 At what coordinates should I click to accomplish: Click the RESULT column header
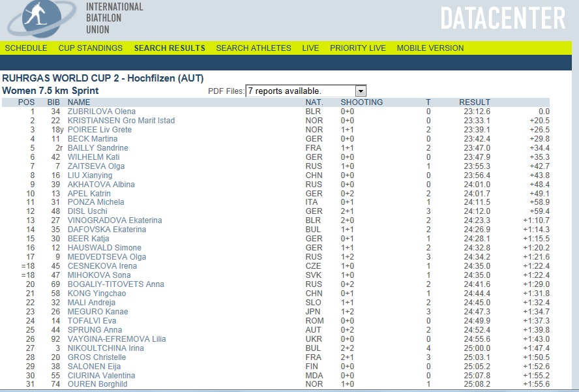tap(475, 102)
